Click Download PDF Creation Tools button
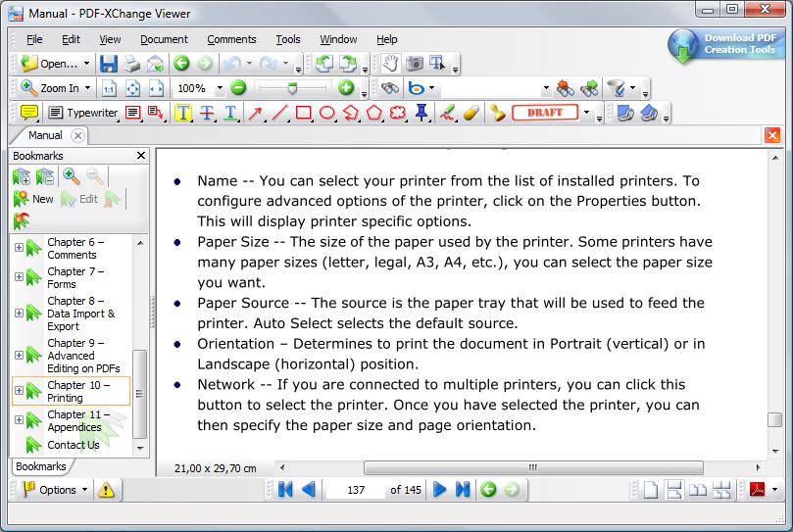The image size is (793, 532). point(726,44)
